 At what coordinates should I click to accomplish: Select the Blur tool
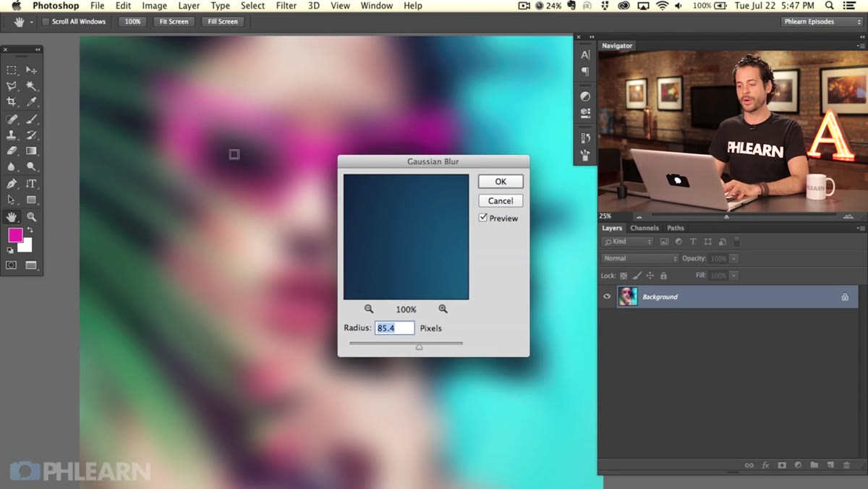point(12,167)
